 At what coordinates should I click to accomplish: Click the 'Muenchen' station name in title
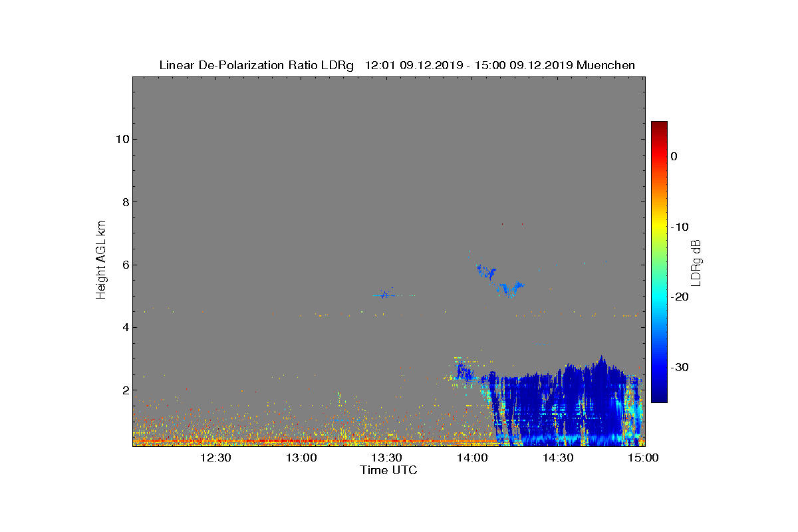point(606,65)
